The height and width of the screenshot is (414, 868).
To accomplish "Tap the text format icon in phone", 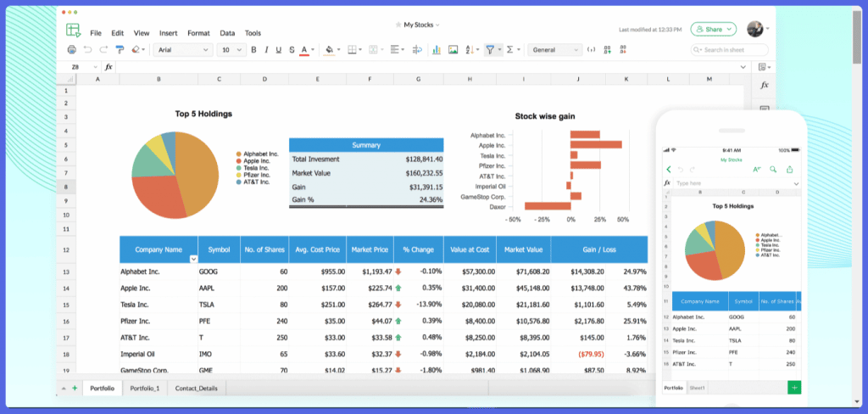I will pyautogui.click(x=757, y=169).
